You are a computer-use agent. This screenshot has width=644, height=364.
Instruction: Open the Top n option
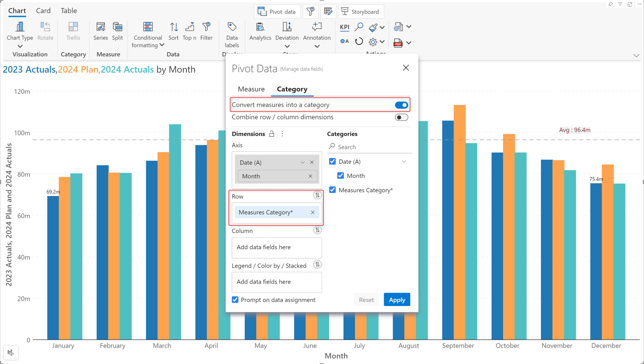(x=189, y=31)
